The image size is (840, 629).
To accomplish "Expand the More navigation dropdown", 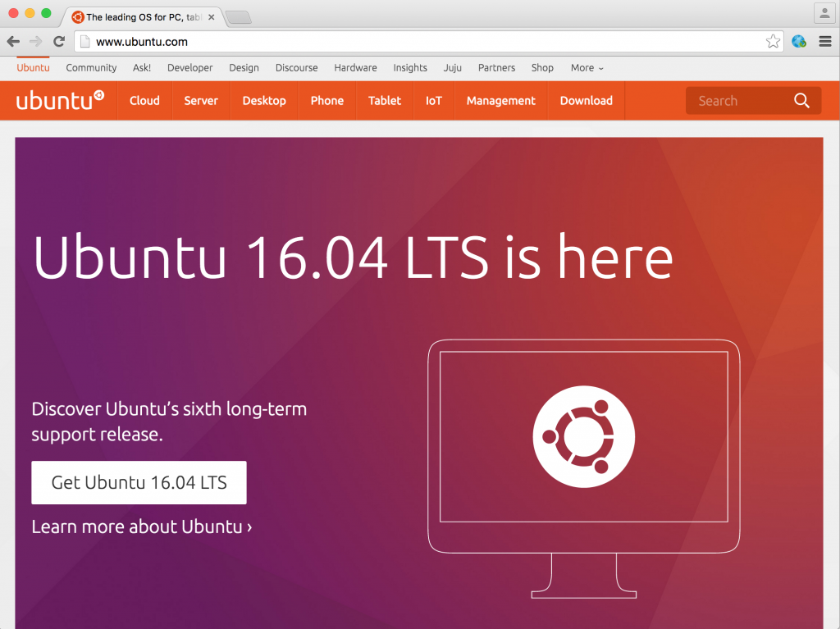I will pos(586,68).
